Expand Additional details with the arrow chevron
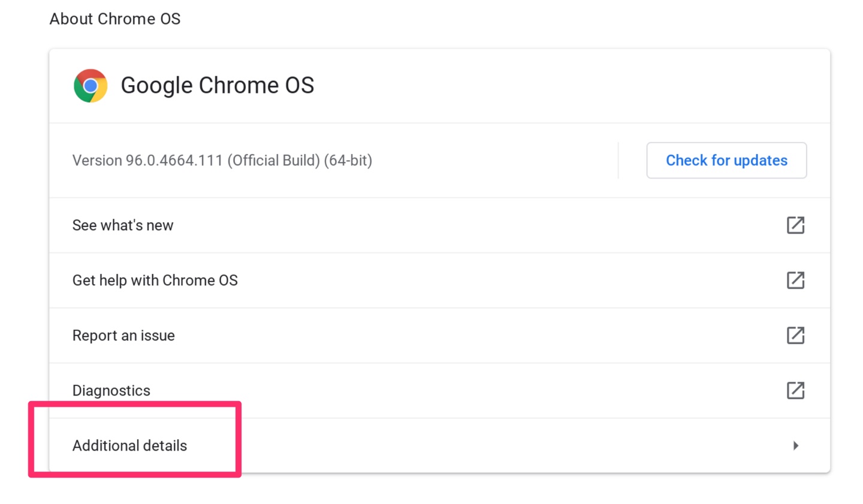This screenshot has height=504, width=863. 796,445
